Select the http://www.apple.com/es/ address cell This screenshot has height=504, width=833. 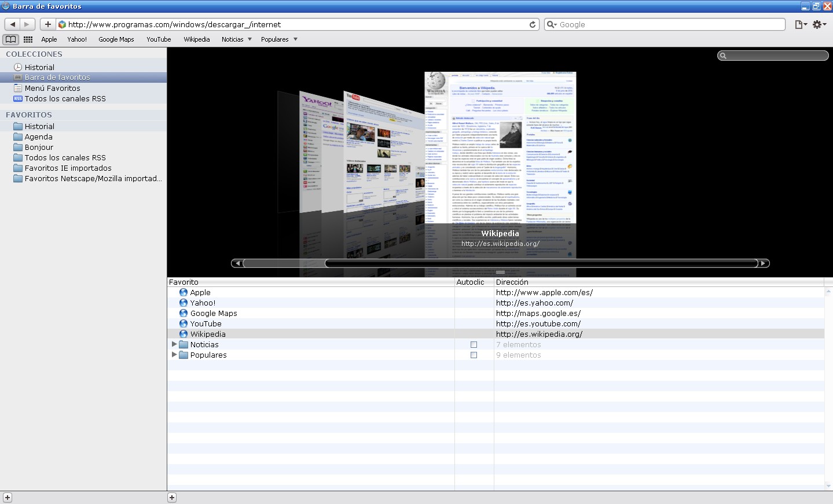point(659,292)
